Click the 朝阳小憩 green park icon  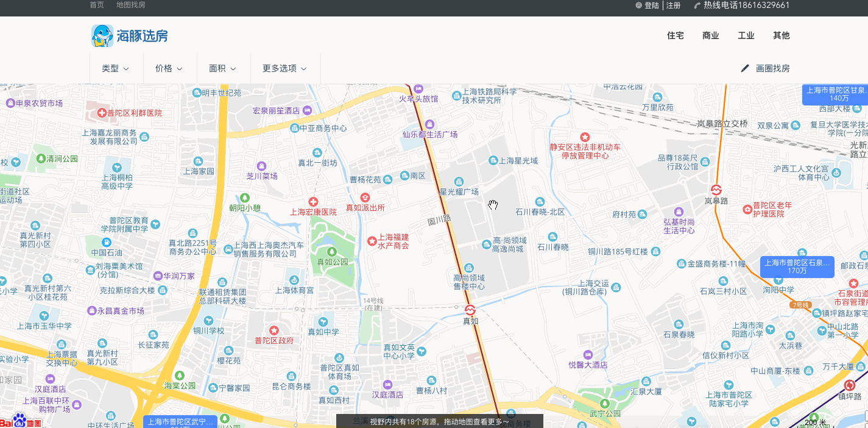tap(245, 197)
